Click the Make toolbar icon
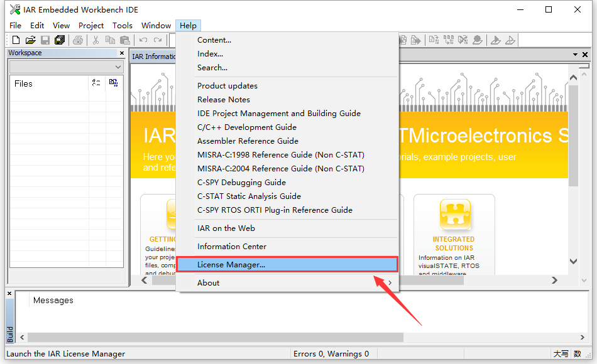 [x=449, y=40]
